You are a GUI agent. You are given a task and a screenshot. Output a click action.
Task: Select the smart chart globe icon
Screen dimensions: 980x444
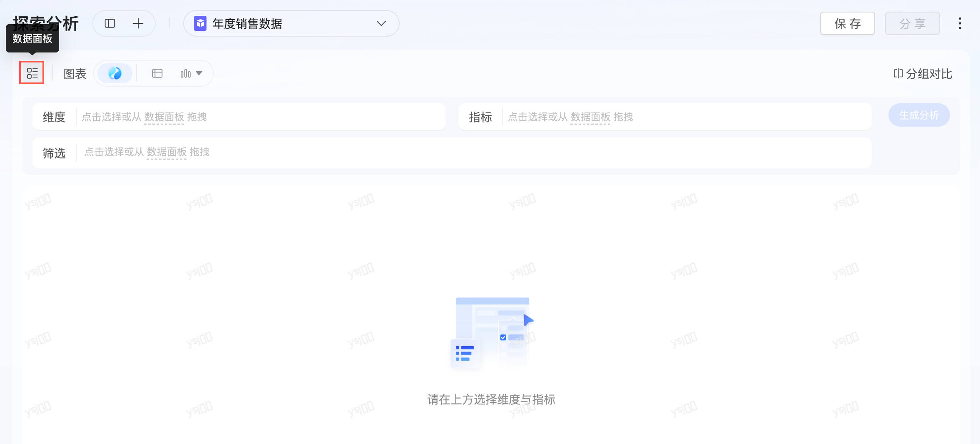click(115, 73)
